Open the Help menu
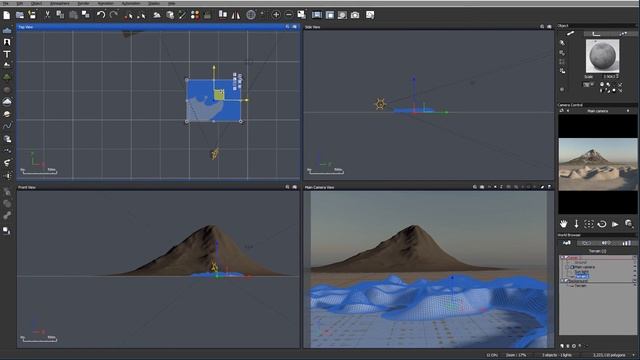 tap(171, 3)
